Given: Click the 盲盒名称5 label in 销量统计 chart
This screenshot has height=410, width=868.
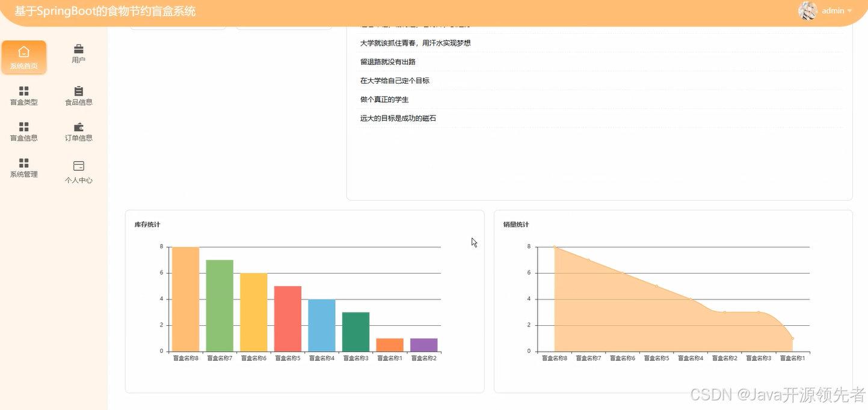Looking at the screenshot, I should [656, 358].
